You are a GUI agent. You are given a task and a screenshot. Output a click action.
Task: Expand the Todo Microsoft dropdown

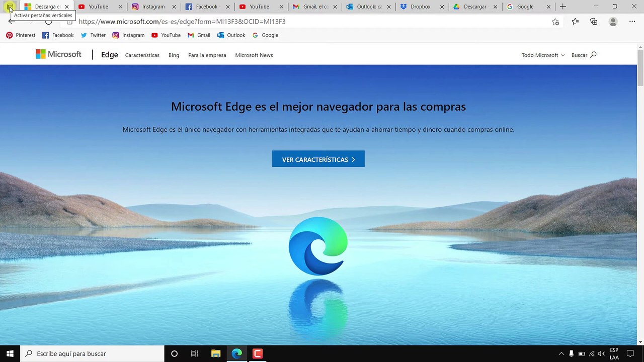point(543,55)
